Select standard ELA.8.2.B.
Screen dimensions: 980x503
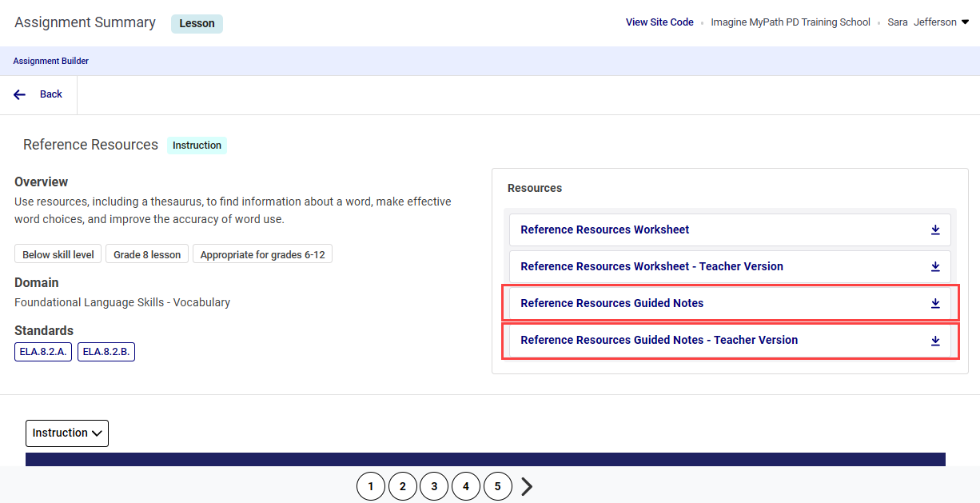coord(106,352)
